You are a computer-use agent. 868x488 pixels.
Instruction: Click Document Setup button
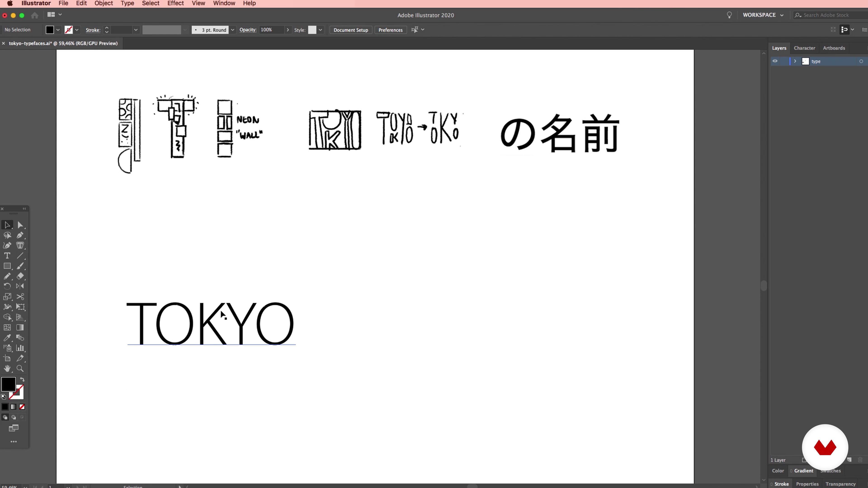coord(351,30)
